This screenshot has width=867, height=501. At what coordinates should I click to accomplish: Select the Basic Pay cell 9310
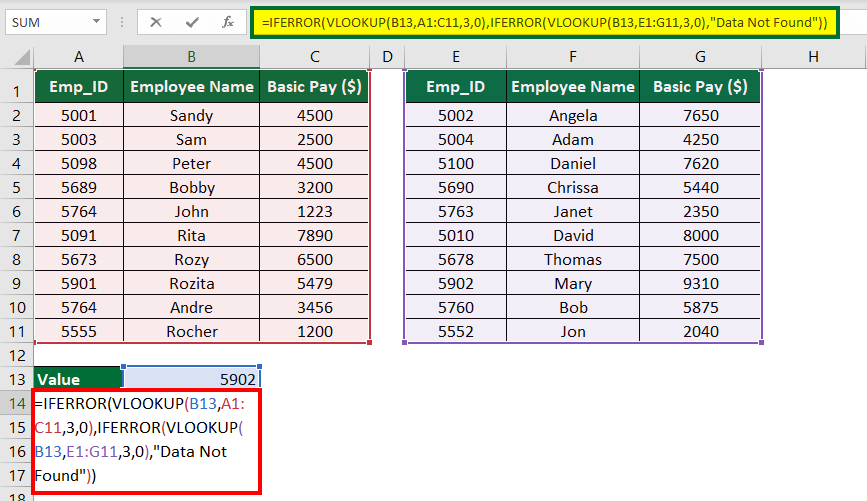(x=700, y=284)
